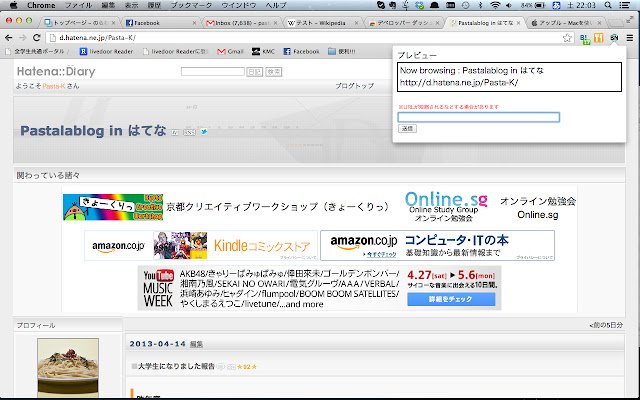Open the Apple menu
640x400 pixels.
click(x=13, y=5)
